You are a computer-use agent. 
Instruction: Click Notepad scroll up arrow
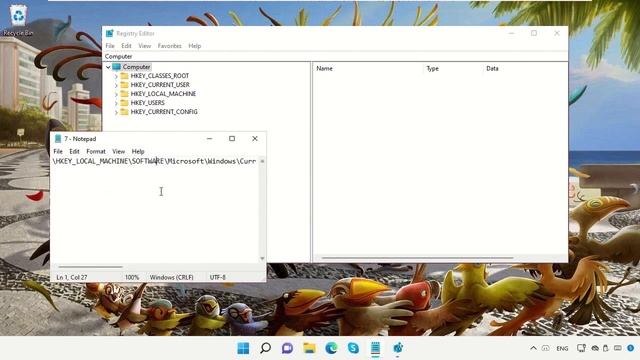coord(262,161)
